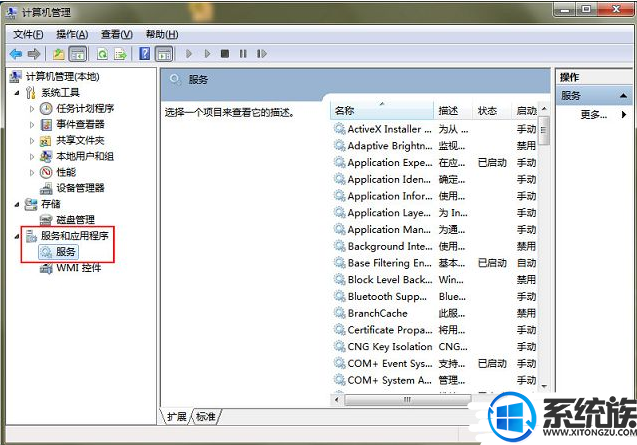Select the Block Level Backup service row
Viewport: 637px width, 445px height.
(x=435, y=280)
